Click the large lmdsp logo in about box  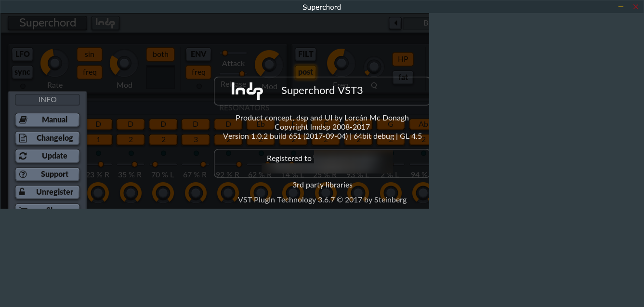pos(247,91)
